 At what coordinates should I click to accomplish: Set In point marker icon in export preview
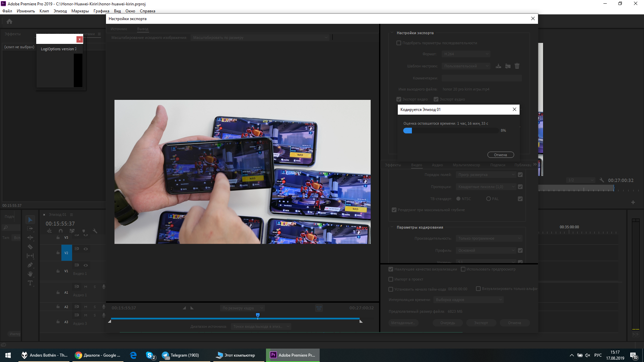[184, 308]
